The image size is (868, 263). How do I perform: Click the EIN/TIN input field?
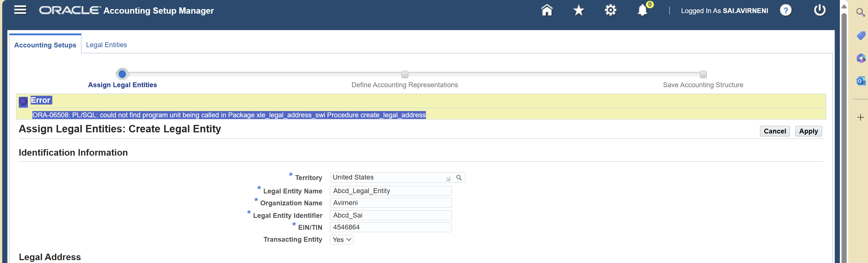pyautogui.click(x=391, y=227)
